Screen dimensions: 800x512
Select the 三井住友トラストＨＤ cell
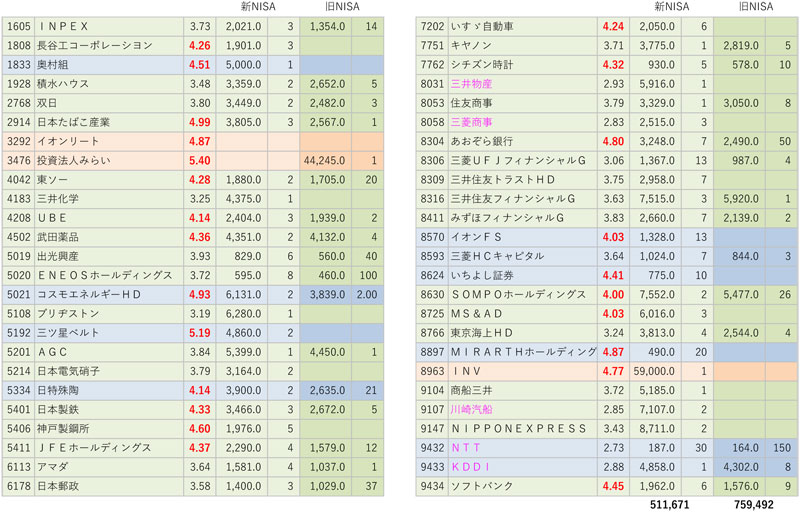[522, 180]
